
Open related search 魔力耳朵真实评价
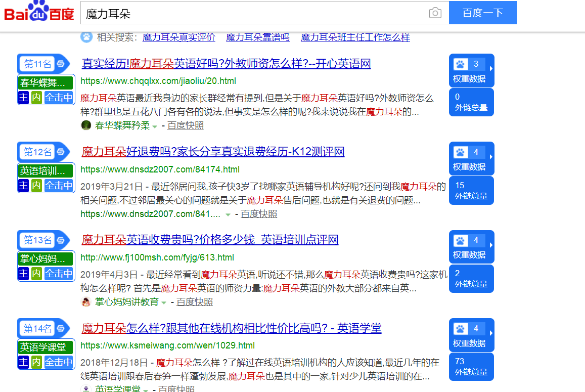(x=179, y=37)
